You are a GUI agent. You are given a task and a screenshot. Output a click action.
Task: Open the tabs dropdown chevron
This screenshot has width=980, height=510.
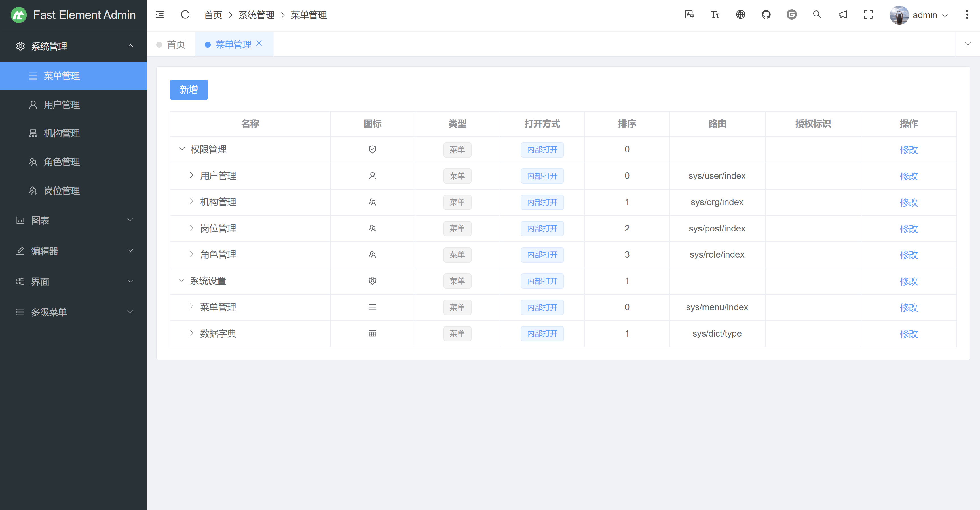pyautogui.click(x=968, y=44)
